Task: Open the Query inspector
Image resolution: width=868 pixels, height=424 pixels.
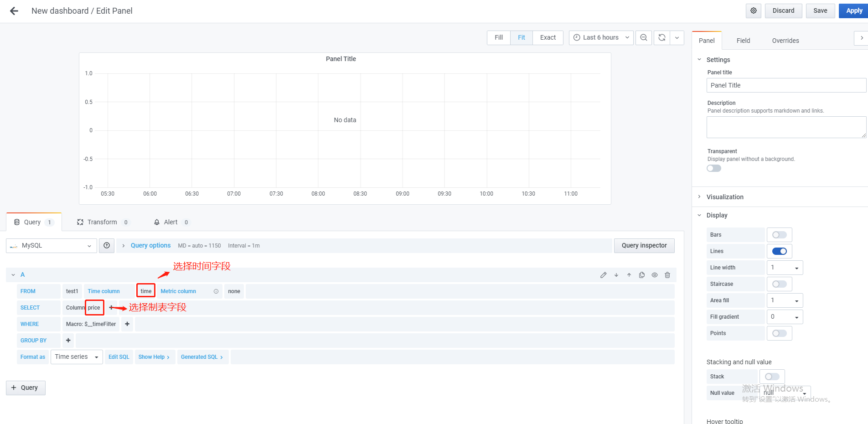Action: click(x=644, y=245)
